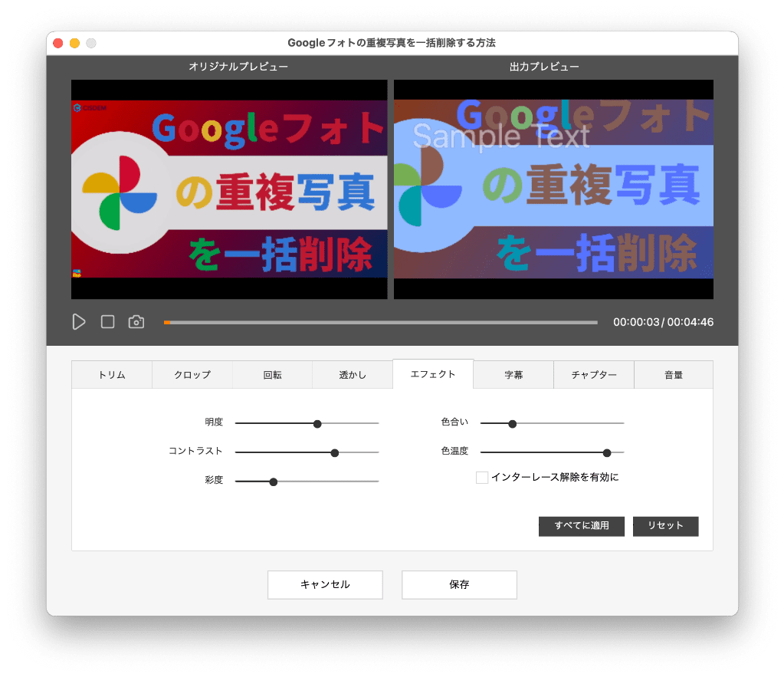Click the コントラスト slider handle
Image resolution: width=784 pixels, height=677 pixels.
click(335, 453)
